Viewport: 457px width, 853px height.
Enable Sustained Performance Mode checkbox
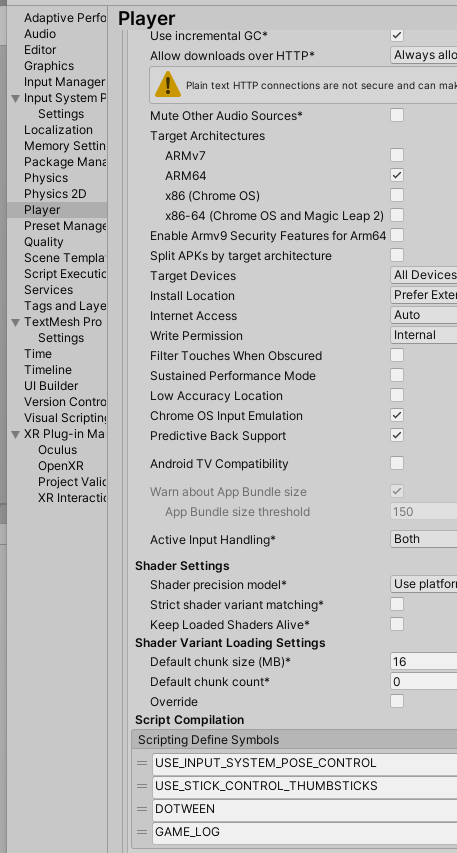click(x=397, y=375)
